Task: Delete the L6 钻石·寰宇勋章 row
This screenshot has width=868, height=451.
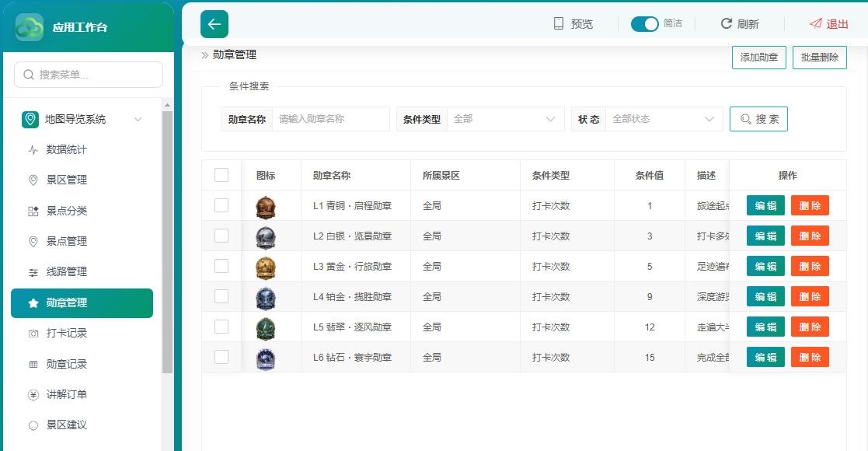Action: coord(810,358)
